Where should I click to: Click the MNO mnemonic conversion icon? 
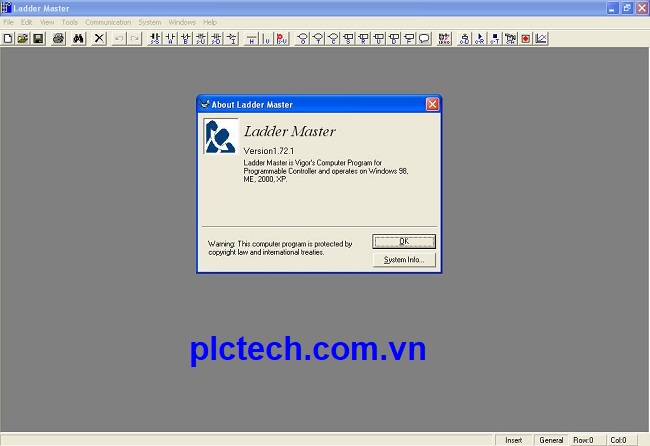click(444, 39)
